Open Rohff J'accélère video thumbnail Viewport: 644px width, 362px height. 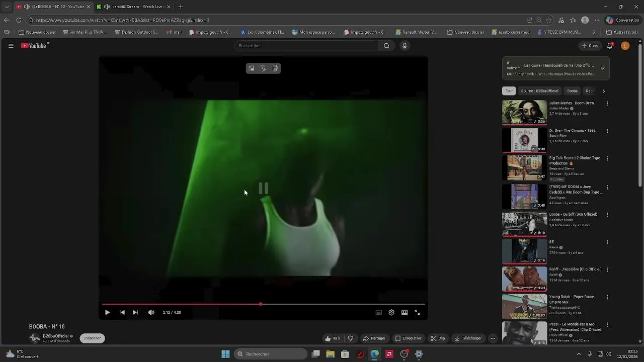(524, 279)
